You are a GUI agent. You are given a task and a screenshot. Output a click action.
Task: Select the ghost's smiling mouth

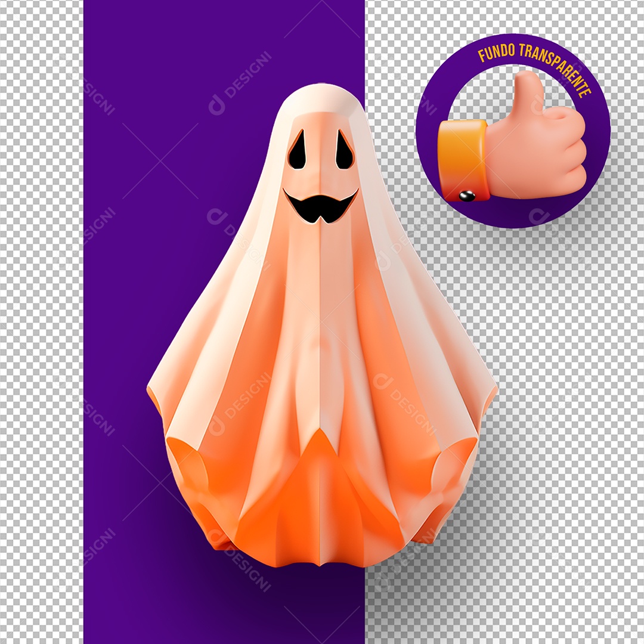(x=322, y=206)
